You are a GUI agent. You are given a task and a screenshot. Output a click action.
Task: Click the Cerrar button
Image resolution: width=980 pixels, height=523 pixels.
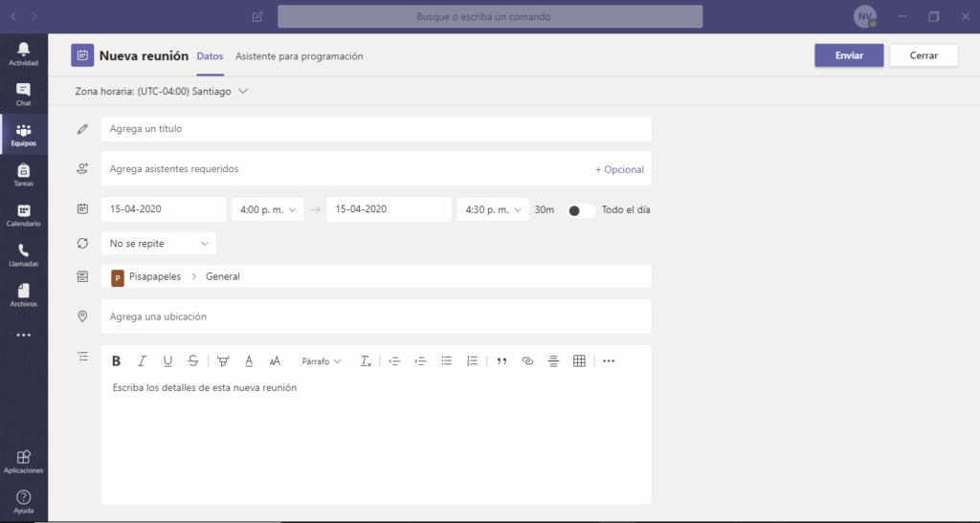pos(924,55)
